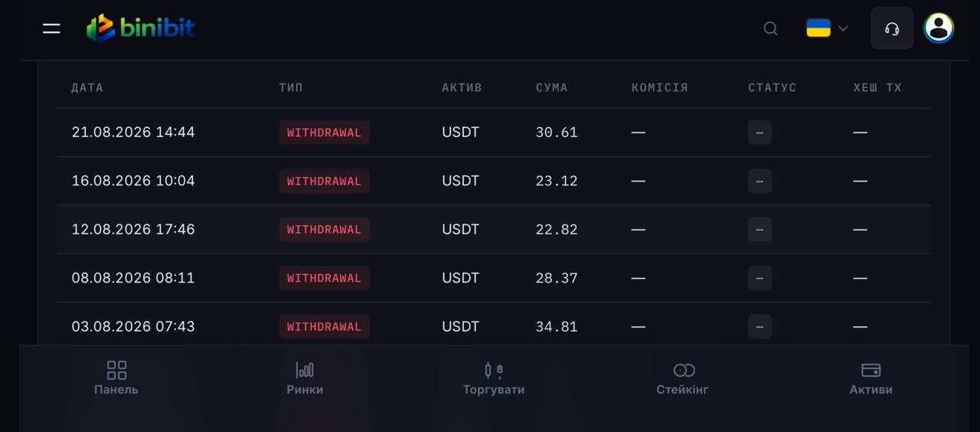The height and width of the screenshot is (432, 980).
Task: Expand the Ukrainian flag language dropdown
Action: click(x=827, y=28)
